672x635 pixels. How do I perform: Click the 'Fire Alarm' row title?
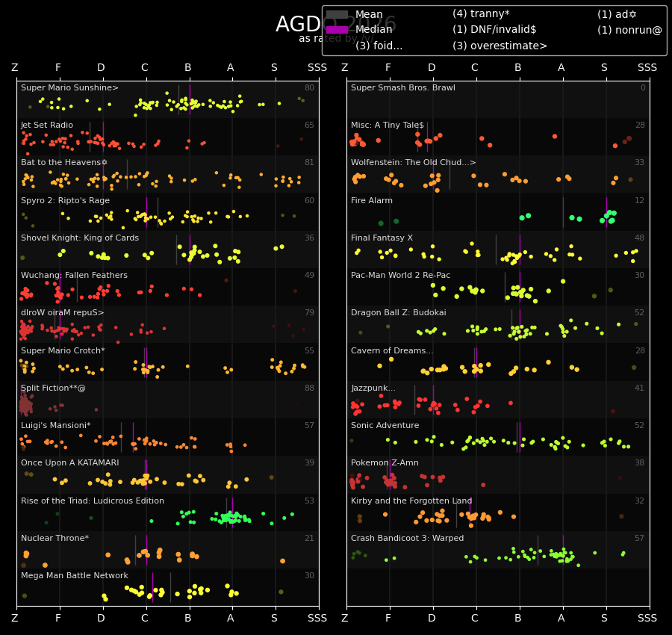(x=372, y=200)
